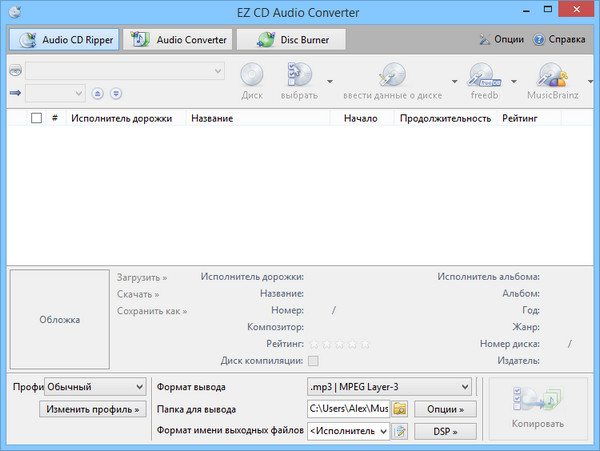The width and height of the screenshot is (600, 451).
Task: Click the 'Изменить профиль »' button
Action: pos(95,409)
